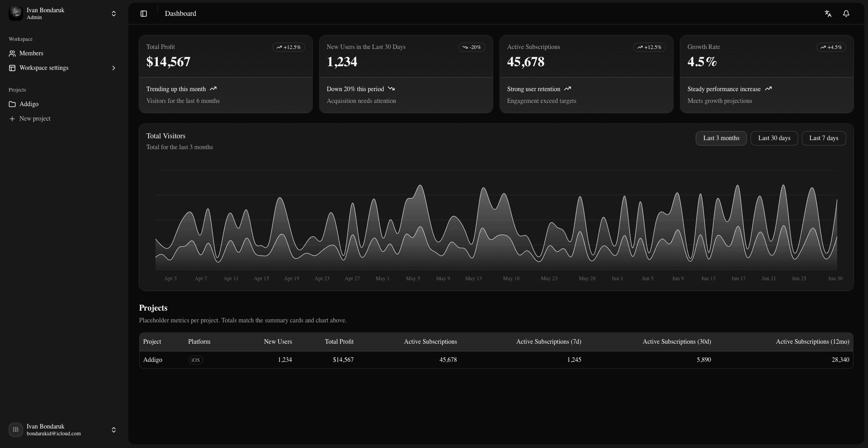Click the May 1 label on chart axis

coord(383,278)
